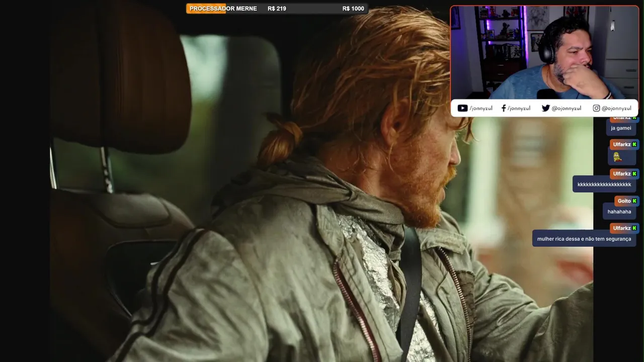Open the @ojonnyzul Twitter handle
This screenshot has height=362, width=644.
(x=567, y=108)
